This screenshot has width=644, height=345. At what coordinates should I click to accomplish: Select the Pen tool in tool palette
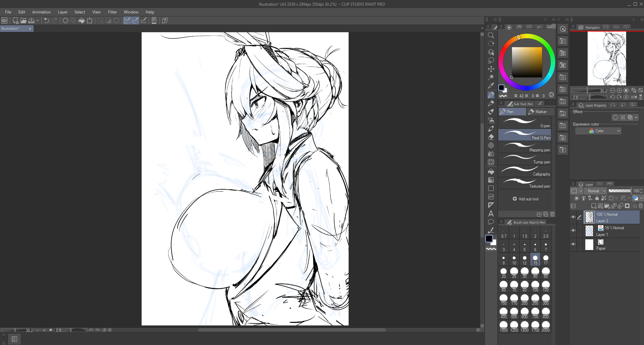[x=491, y=95]
